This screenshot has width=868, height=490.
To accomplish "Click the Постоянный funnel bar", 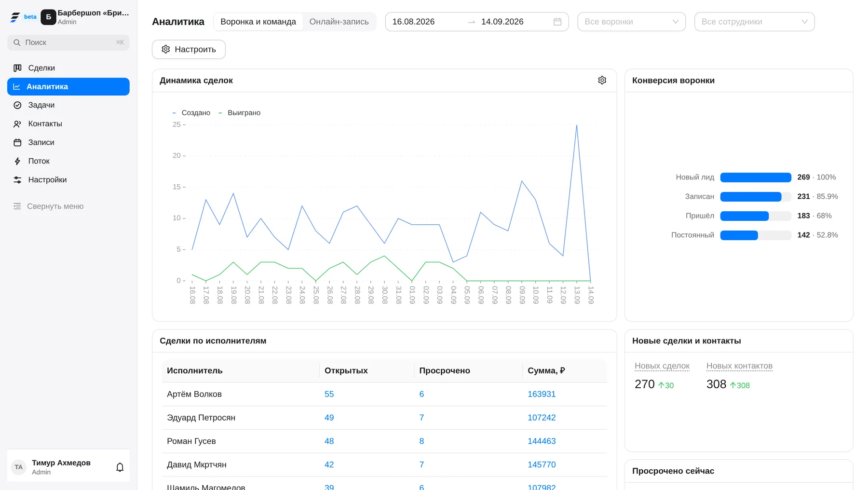I will point(756,235).
